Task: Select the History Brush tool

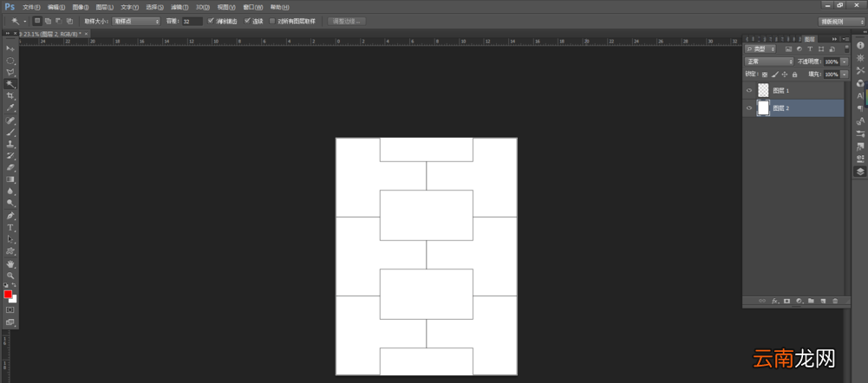Action: click(x=10, y=156)
